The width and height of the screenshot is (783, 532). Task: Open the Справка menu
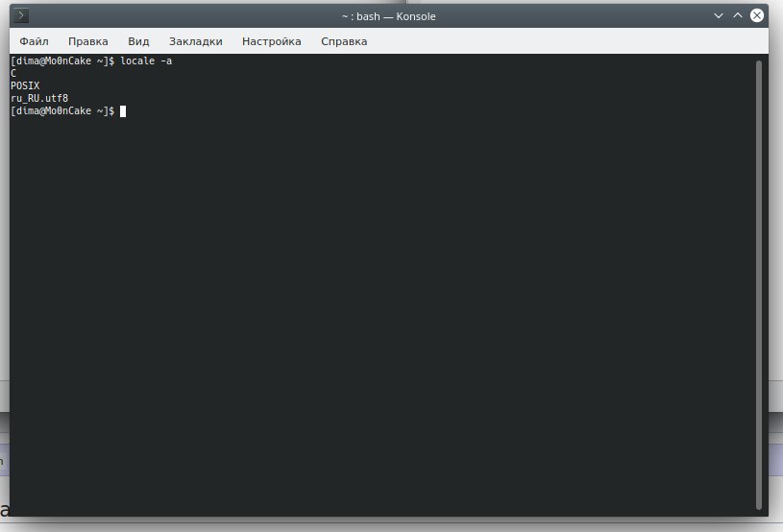tap(344, 41)
